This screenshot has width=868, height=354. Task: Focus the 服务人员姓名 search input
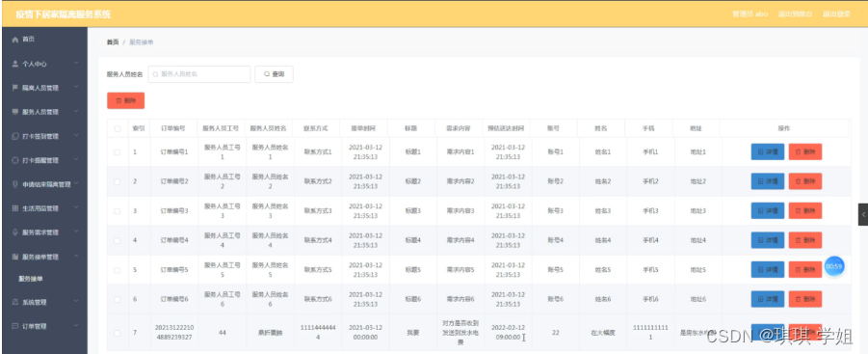click(x=199, y=73)
